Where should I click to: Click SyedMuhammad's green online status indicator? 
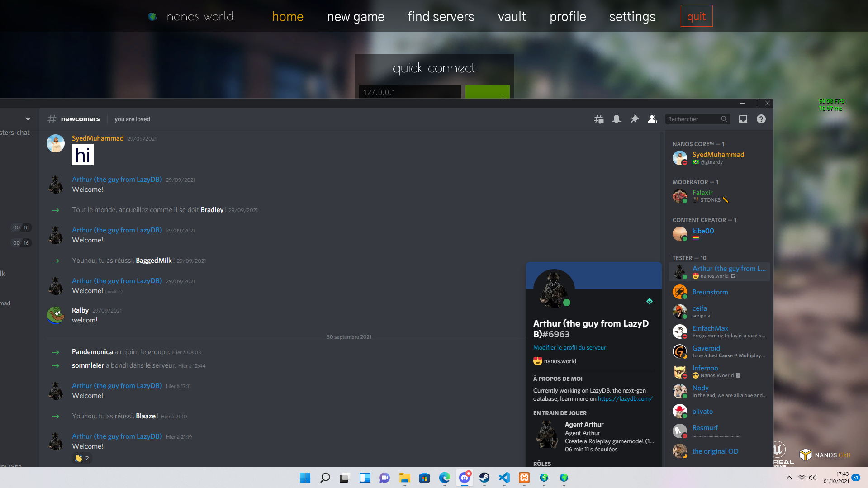tap(684, 162)
